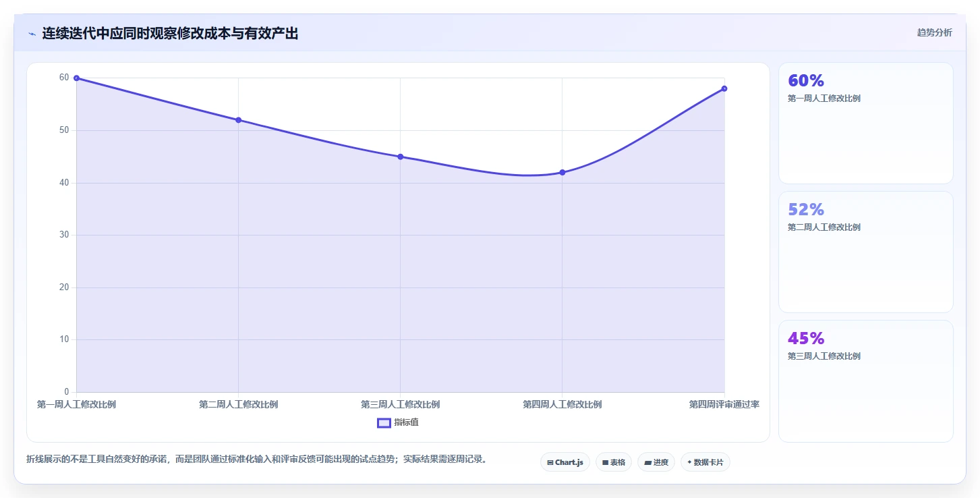The width and height of the screenshot is (980, 498).
Task: Select the 52% data card
Action: click(x=866, y=252)
